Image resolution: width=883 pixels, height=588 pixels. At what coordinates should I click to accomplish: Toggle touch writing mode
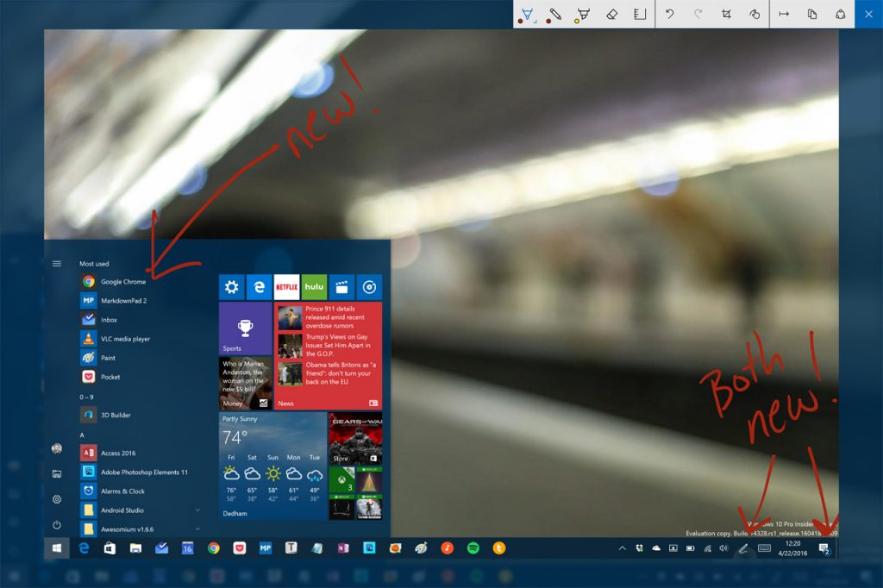click(x=755, y=14)
